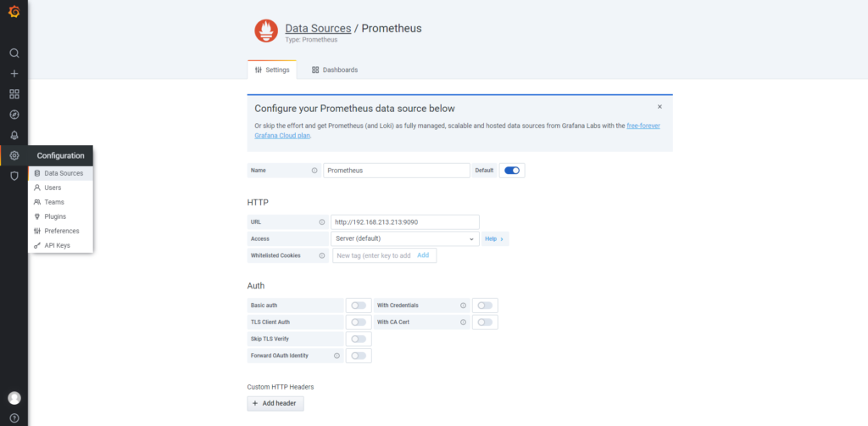868x426 pixels.
Task: Switch to the Dashboards tab
Action: point(334,70)
